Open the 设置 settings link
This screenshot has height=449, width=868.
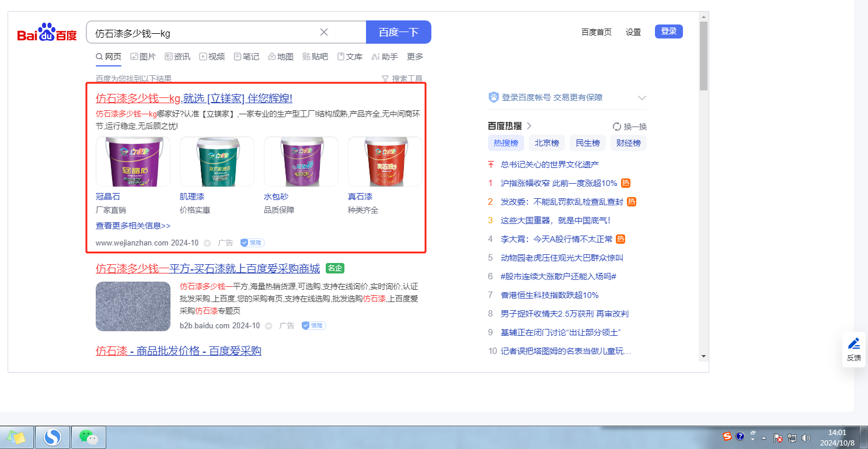pyautogui.click(x=633, y=32)
